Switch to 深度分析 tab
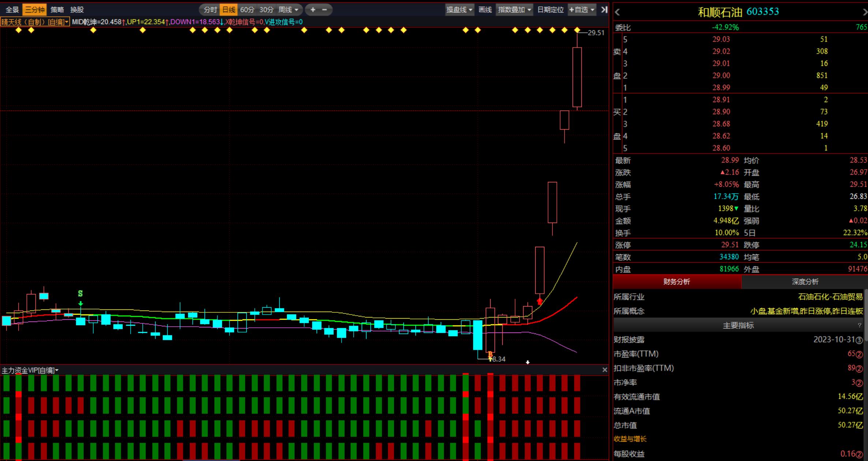This screenshot has height=461, width=868. point(805,282)
